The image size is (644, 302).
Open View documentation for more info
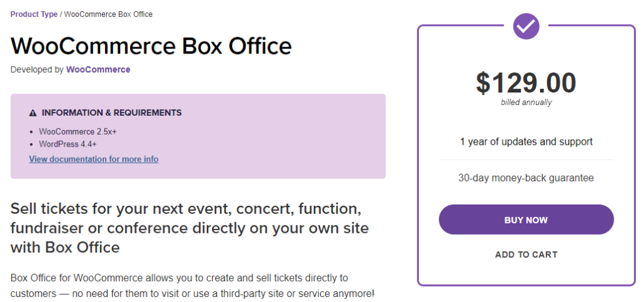(x=94, y=159)
